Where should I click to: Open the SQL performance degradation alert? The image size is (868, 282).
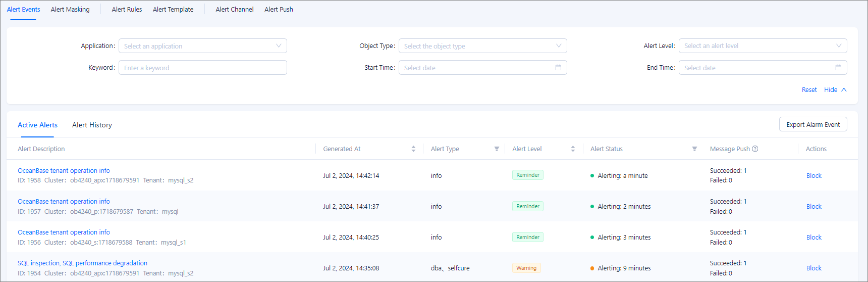82,263
